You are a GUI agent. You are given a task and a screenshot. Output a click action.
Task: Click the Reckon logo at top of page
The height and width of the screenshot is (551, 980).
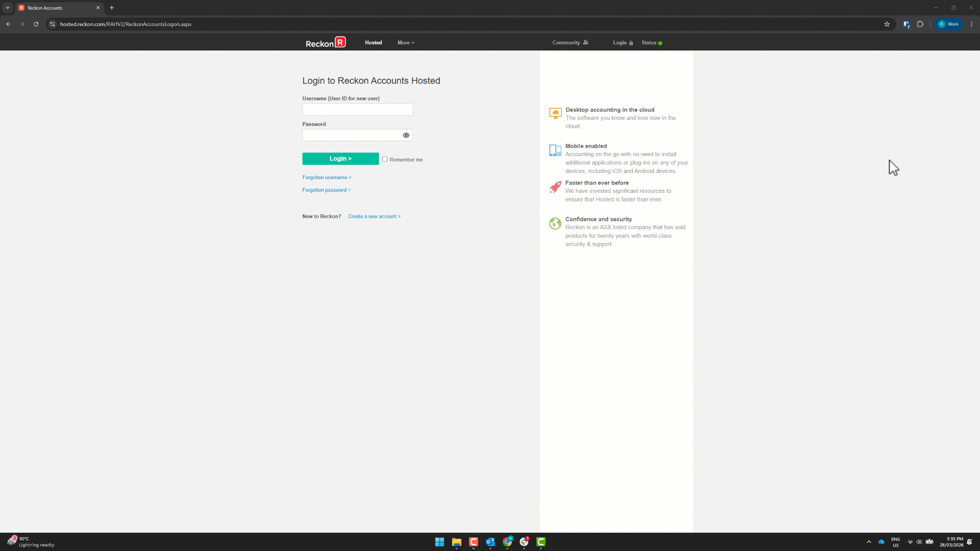coord(325,42)
